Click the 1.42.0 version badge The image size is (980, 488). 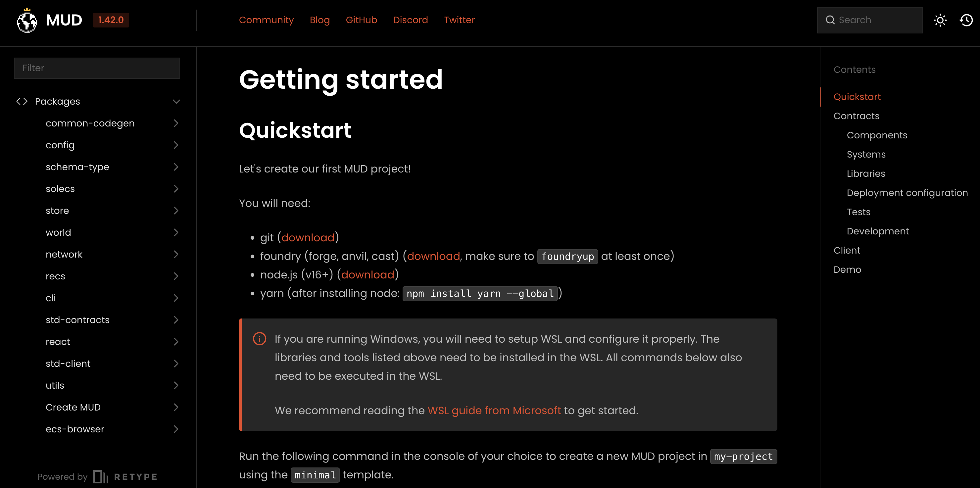click(x=111, y=20)
